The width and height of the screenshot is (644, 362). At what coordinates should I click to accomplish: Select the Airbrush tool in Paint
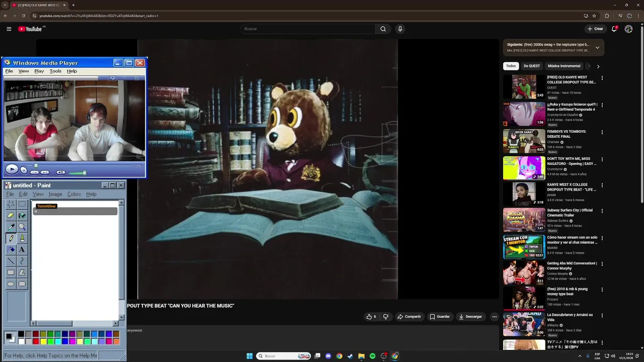pos(11,249)
